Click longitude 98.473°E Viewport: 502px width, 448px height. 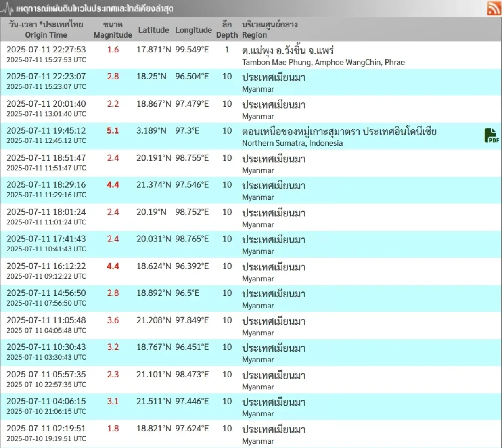click(192, 374)
